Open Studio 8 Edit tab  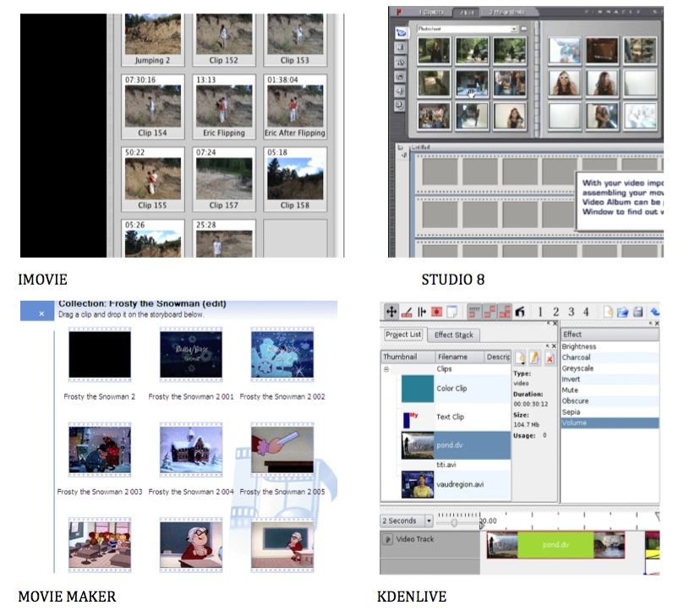coord(468,13)
